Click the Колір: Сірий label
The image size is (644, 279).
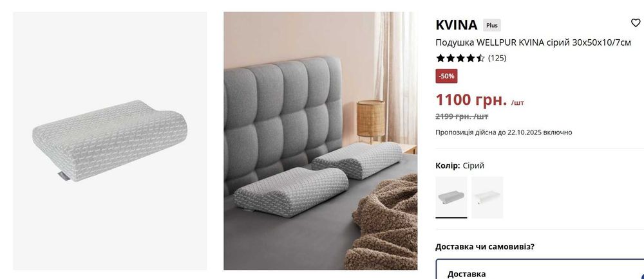point(460,165)
